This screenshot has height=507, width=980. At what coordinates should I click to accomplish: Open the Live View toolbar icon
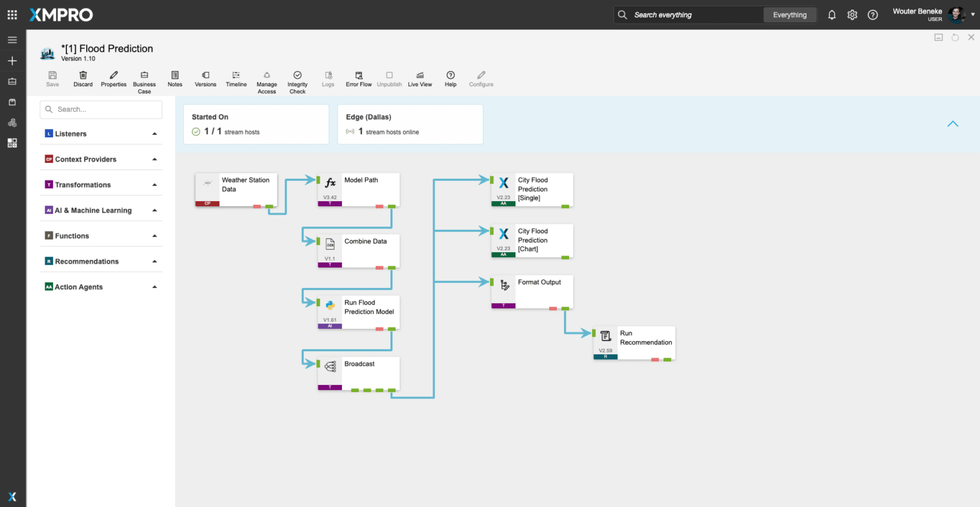tap(420, 76)
